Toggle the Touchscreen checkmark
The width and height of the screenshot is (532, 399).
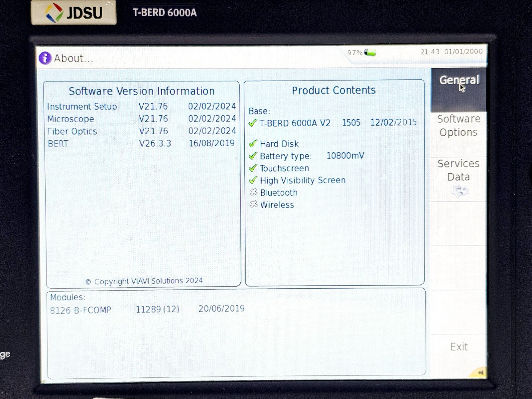coord(253,168)
